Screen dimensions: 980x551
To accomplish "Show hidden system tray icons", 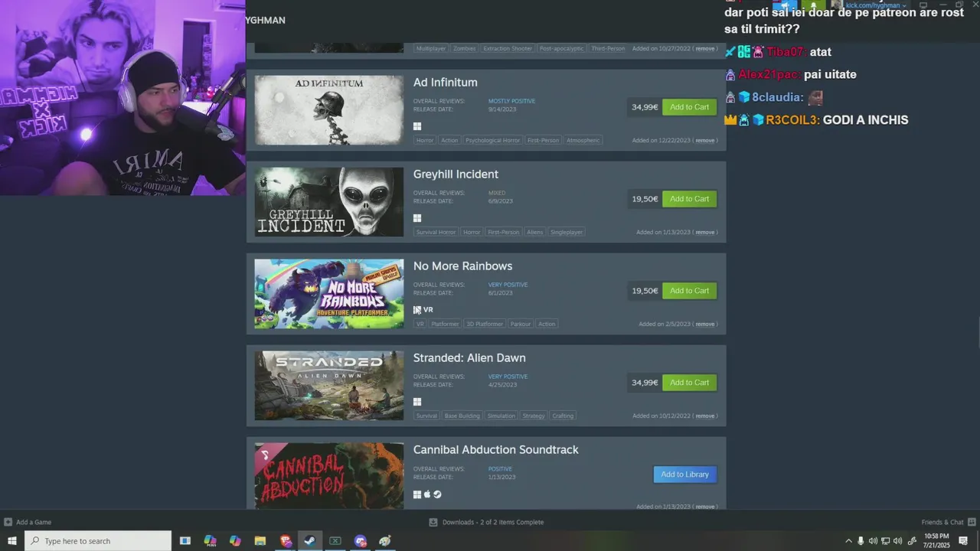I will pos(848,541).
